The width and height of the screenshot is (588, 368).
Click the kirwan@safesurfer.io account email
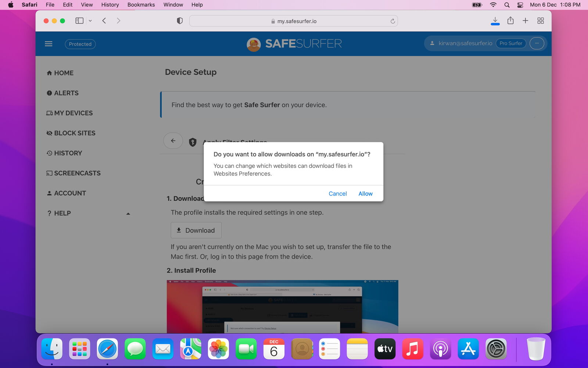(465, 43)
